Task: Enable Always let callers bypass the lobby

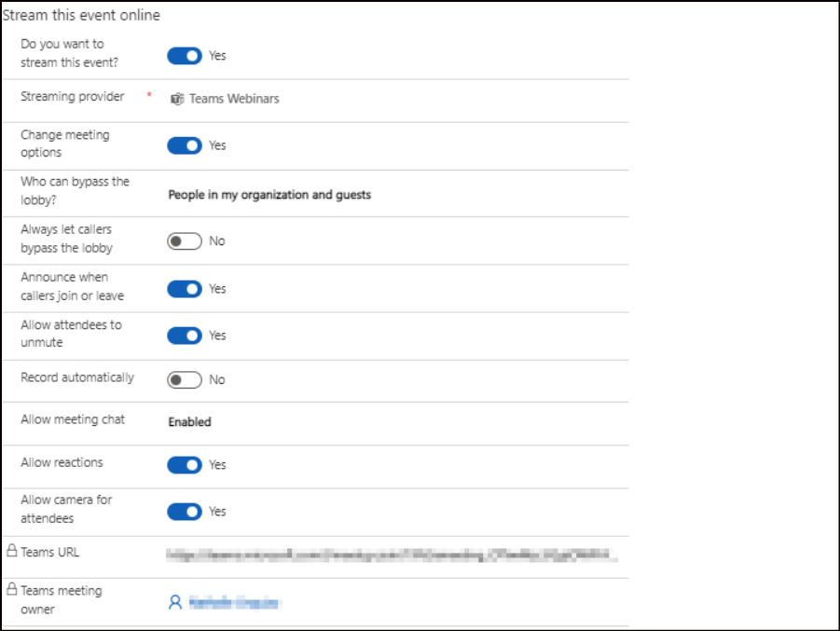Action: 184,240
